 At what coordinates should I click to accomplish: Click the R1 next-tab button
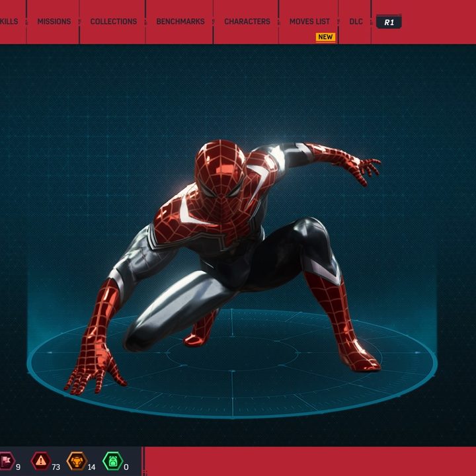tap(389, 22)
